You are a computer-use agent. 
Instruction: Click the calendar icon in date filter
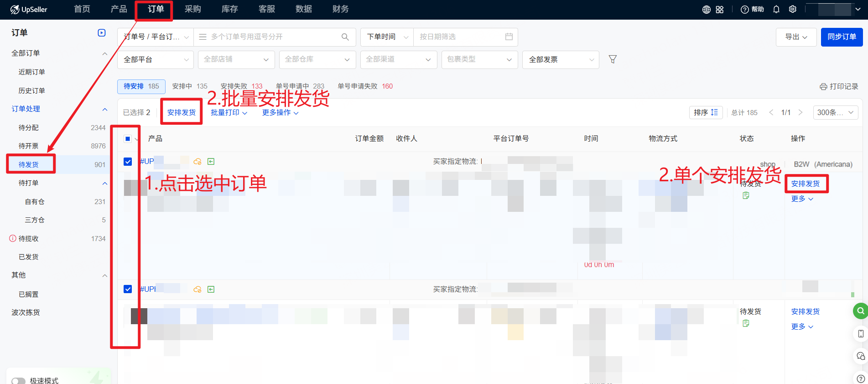[509, 37]
